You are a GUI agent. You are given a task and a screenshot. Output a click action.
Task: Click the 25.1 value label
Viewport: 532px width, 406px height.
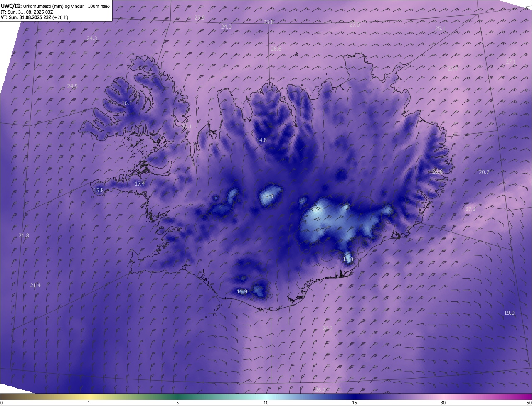point(440,28)
